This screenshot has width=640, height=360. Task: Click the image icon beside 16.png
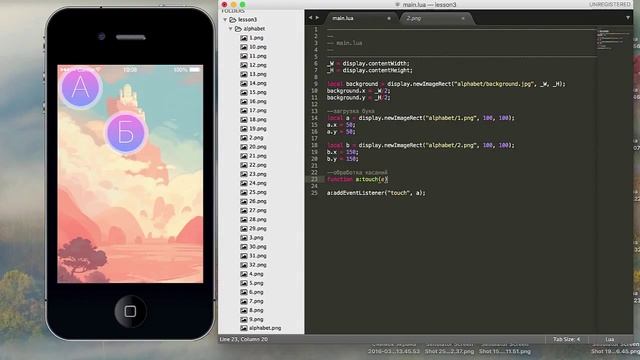244,101
